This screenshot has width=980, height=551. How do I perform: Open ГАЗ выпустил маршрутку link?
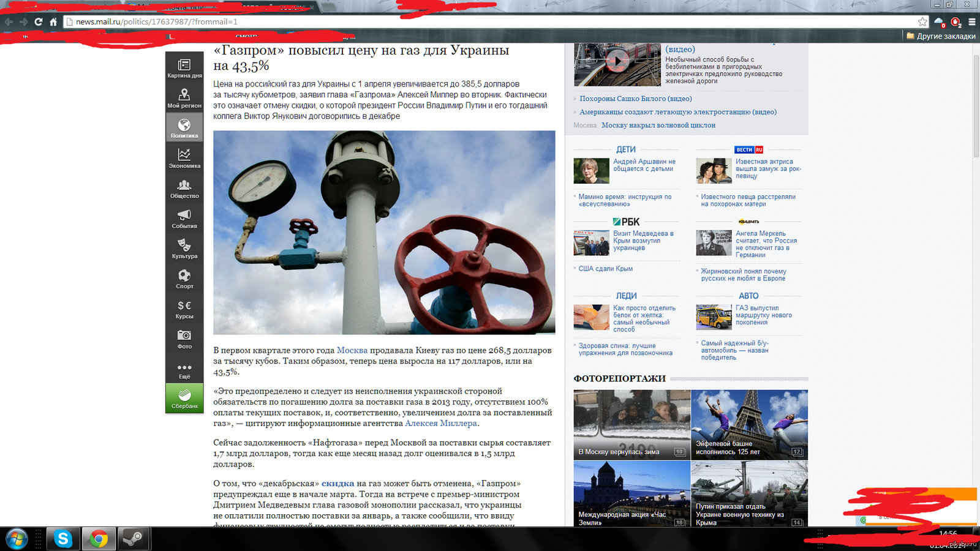[x=764, y=315]
